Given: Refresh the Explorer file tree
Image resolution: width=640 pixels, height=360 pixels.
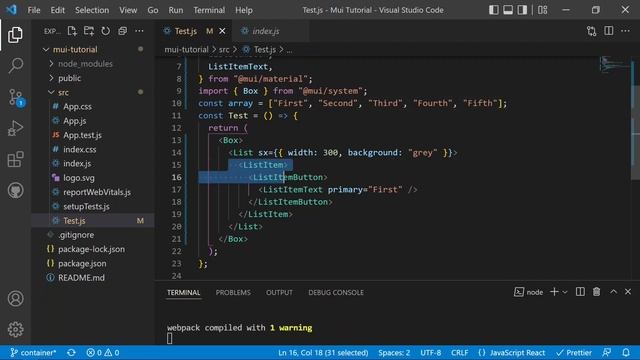Looking at the screenshot, I should point(105,31).
